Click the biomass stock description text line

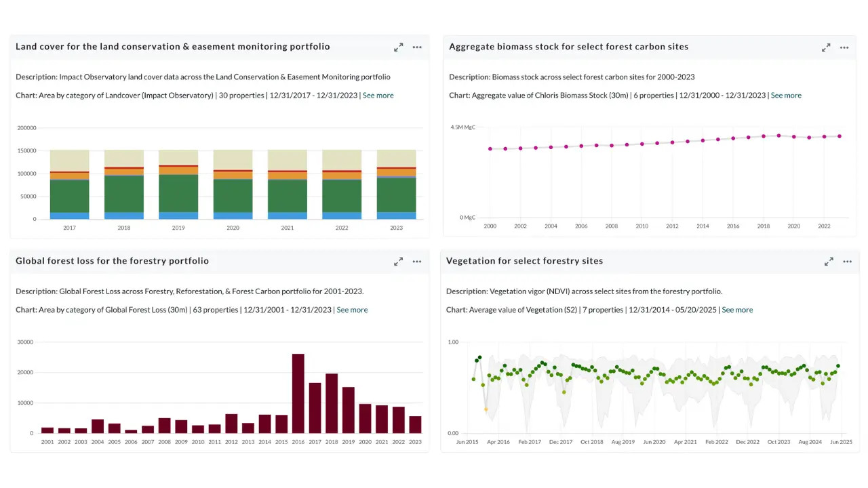(x=572, y=77)
